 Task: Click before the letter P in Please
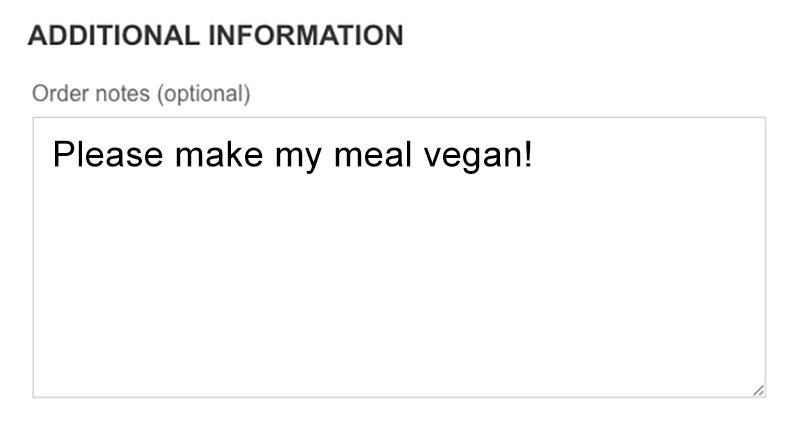54,155
